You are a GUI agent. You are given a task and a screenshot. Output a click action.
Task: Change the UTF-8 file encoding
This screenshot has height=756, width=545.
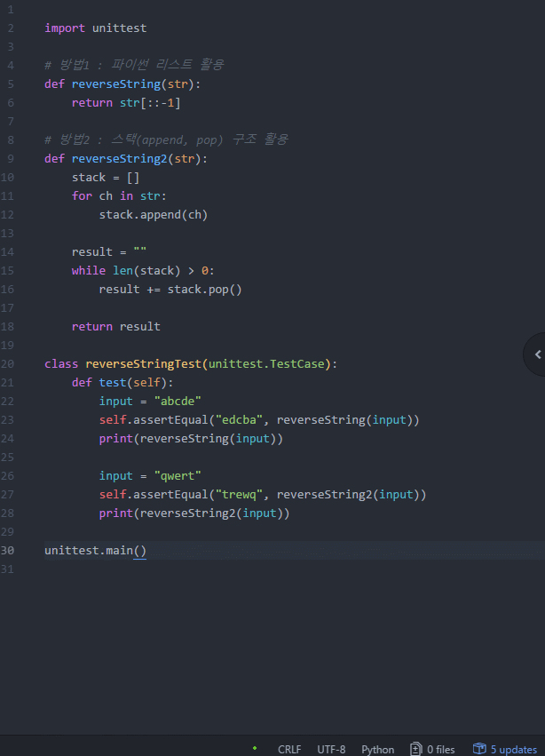click(331, 749)
